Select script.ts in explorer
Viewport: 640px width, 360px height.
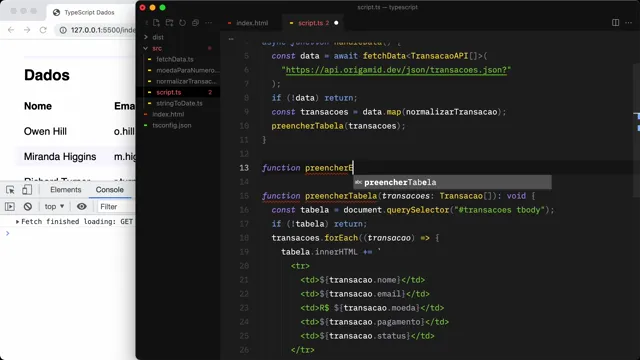coord(169,92)
